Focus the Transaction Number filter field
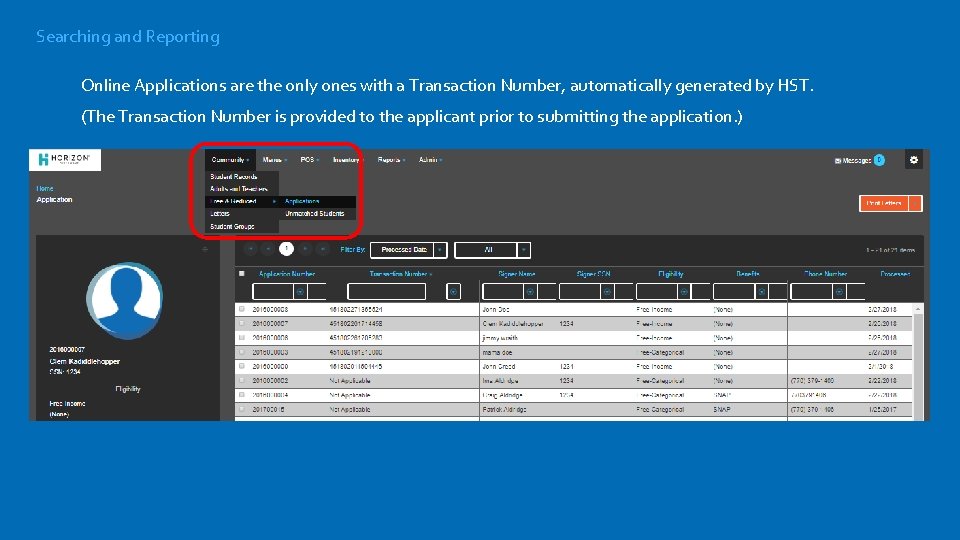Screen dimensions: 960x540 pyautogui.click(x=386, y=292)
